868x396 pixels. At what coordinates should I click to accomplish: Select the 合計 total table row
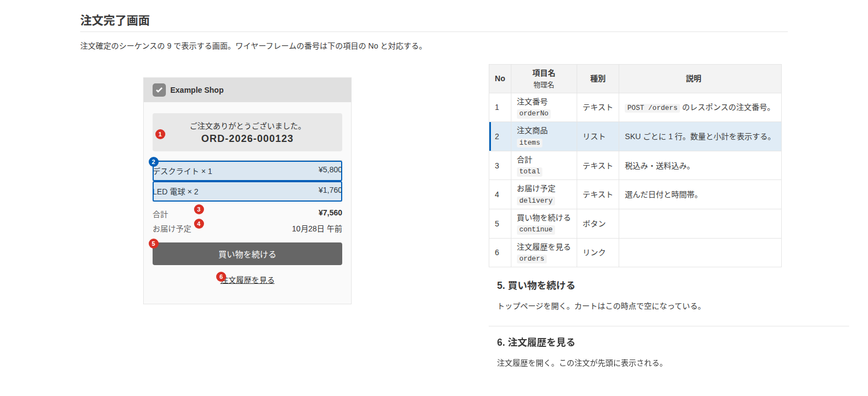coord(635,166)
